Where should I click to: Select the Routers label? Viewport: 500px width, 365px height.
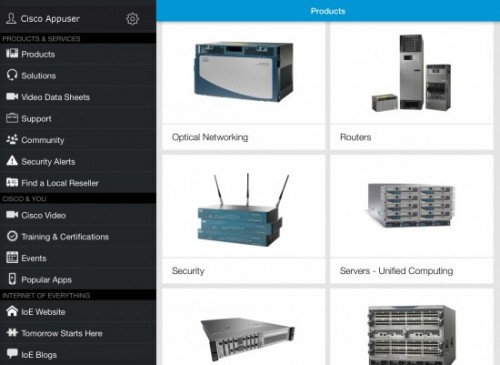(355, 137)
